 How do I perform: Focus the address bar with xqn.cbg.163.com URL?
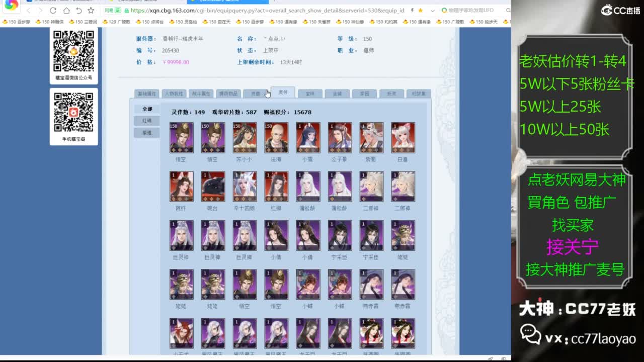(267, 11)
